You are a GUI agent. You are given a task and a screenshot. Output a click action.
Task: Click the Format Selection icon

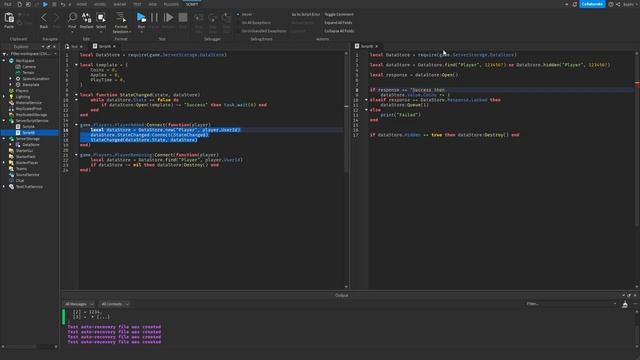coord(121,17)
